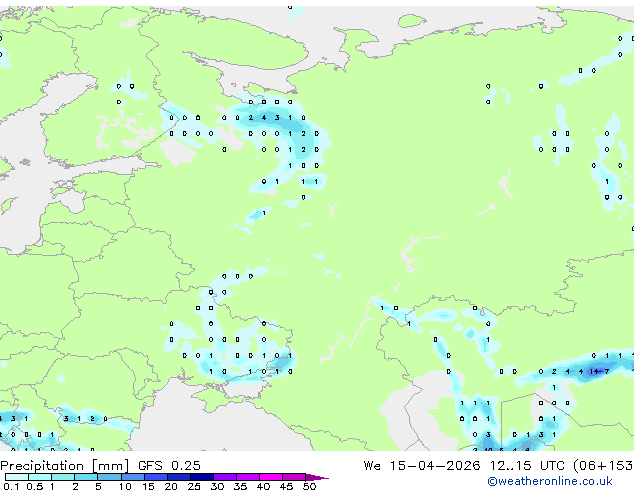Viewport: 634px width, 490px height.
Task: Pick the 2–5 mm legend swatch
Action: click(x=86, y=477)
